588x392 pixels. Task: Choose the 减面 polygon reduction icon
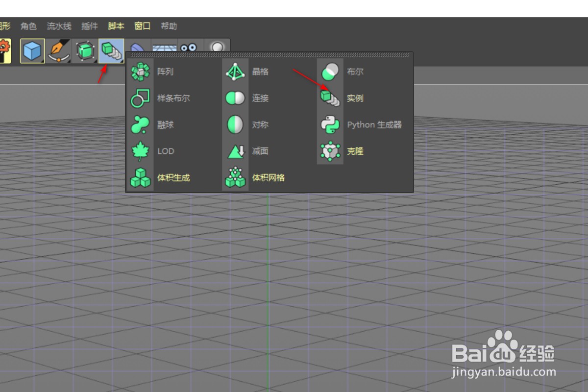pos(236,151)
